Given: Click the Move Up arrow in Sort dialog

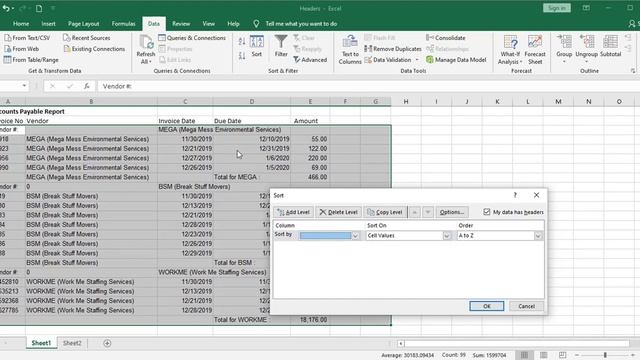Looking at the screenshot, I should pos(414,212).
